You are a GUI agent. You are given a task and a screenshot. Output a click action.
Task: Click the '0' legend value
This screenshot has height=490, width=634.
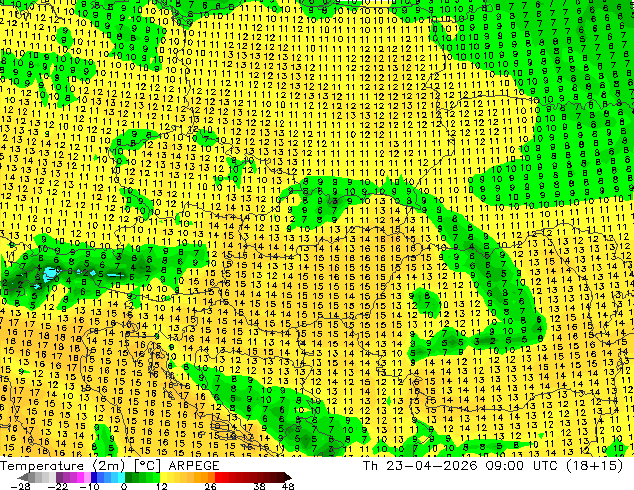[x=124, y=486]
